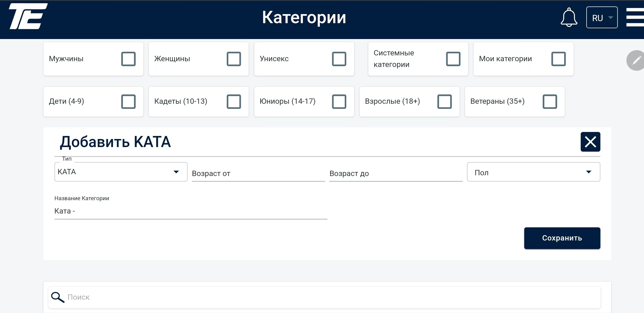Focus the Возраст от field
Image resolution: width=644 pixels, height=313 pixels.
pos(258,173)
